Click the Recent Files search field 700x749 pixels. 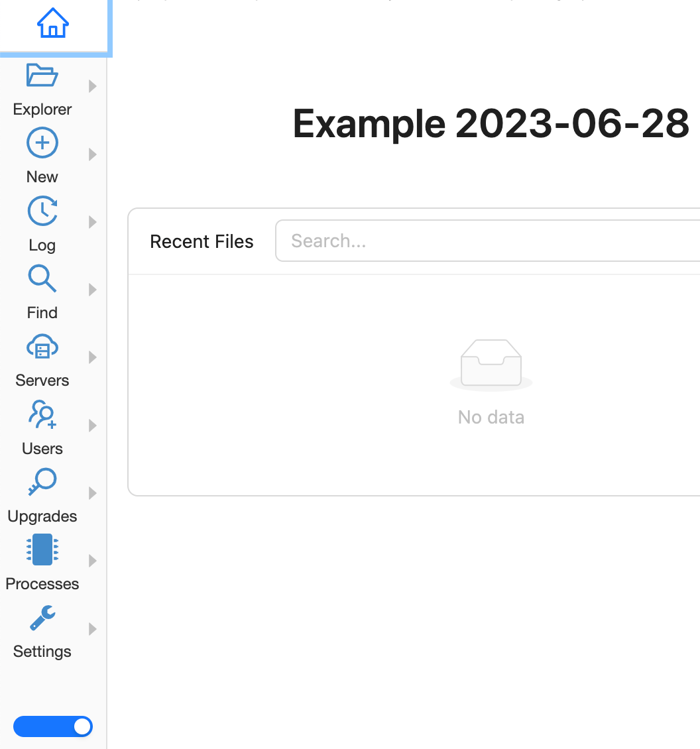[487, 241]
